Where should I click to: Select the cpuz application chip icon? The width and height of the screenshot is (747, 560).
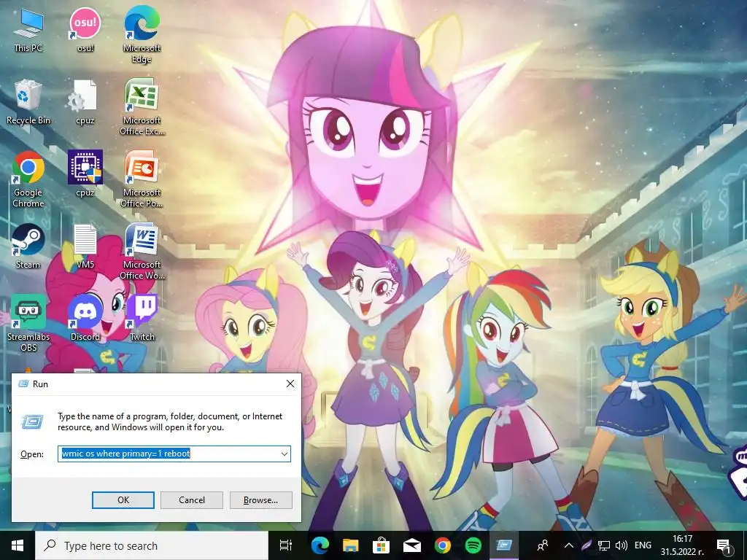(85, 174)
